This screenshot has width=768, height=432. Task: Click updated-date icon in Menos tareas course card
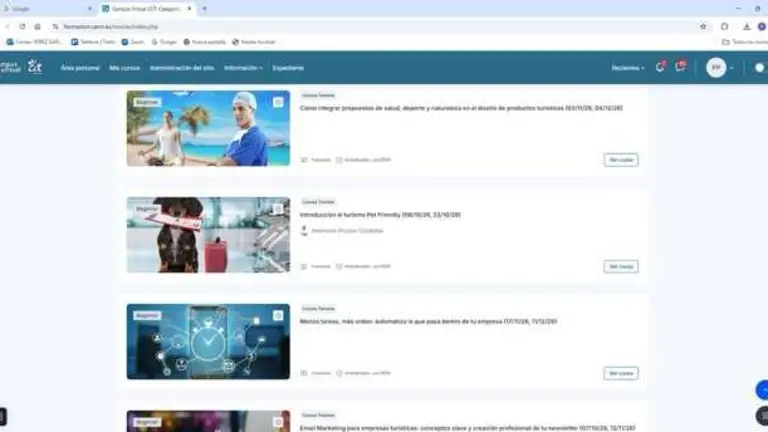tap(339, 373)
